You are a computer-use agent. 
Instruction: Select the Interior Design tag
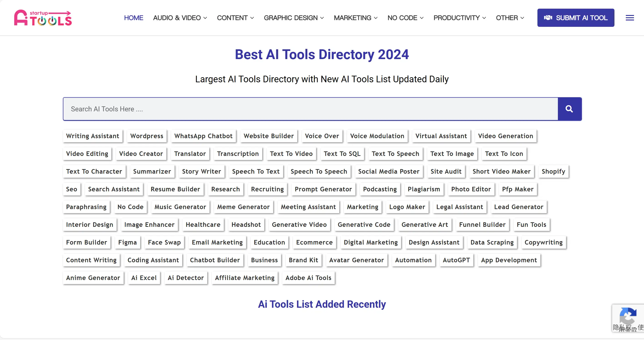90,225
